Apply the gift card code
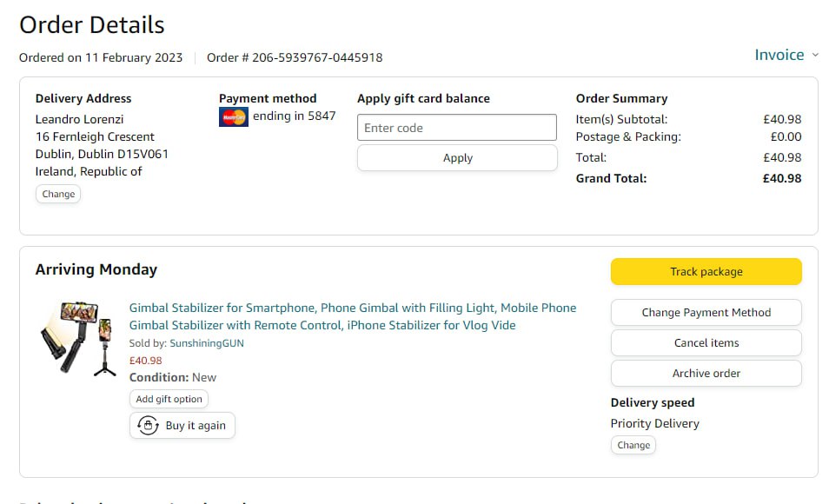Viewport: 829px width, 504px height. tap(457, 158)
